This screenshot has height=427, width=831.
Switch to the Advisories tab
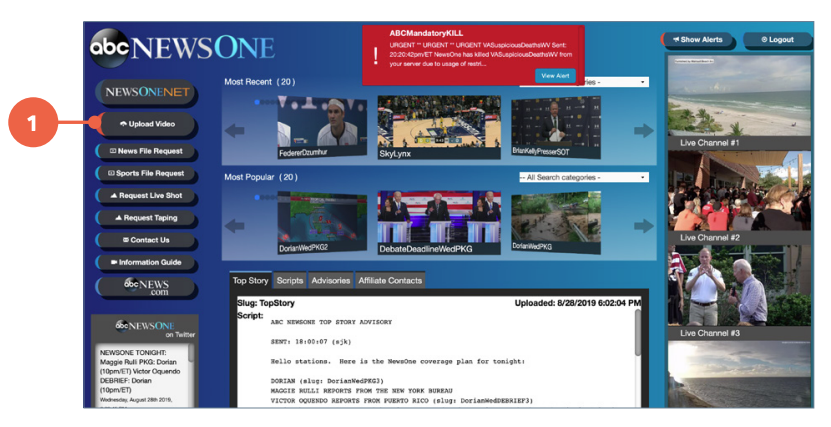pos(331,281)
